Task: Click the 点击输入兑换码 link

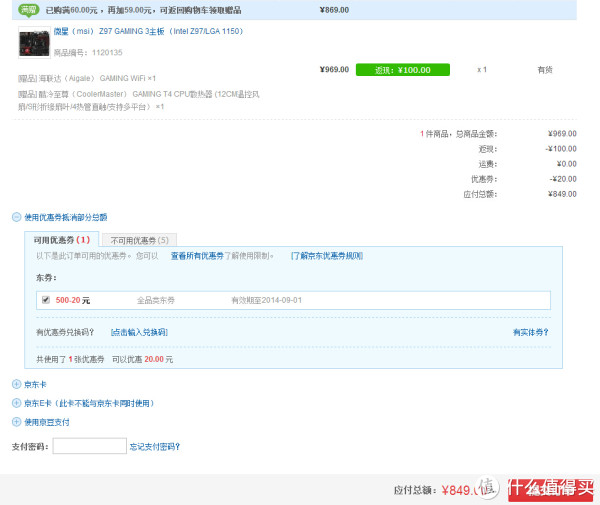Action: [x=139, y=332]
